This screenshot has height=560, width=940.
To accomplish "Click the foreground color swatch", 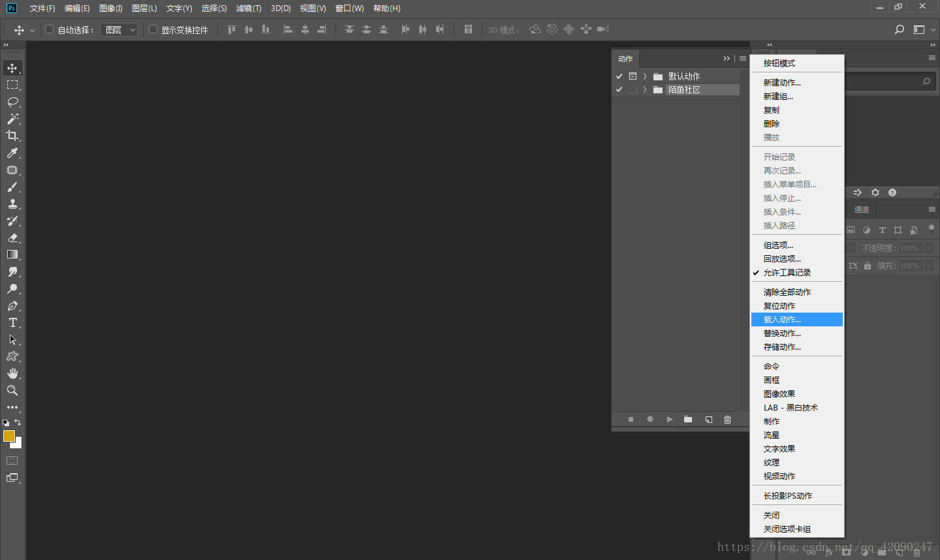I will coord(8,436).
